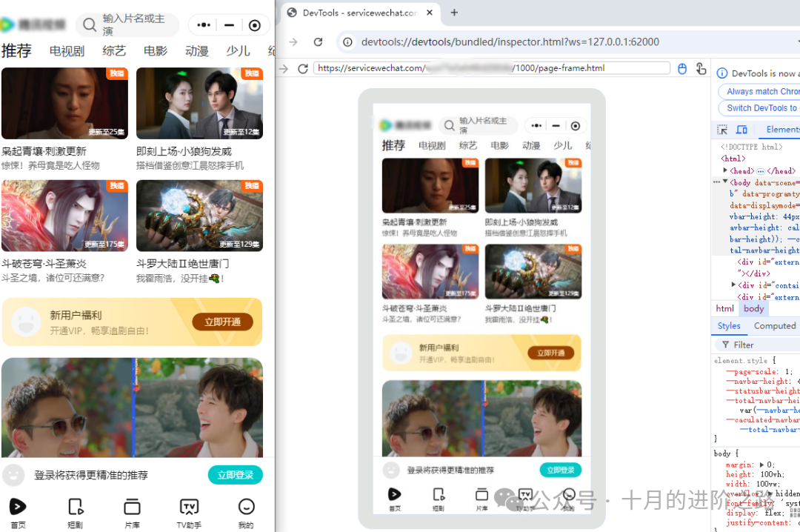Open a new Chrome tab
The height and width of the screenshot is (532, 800).
click(454, 13)
